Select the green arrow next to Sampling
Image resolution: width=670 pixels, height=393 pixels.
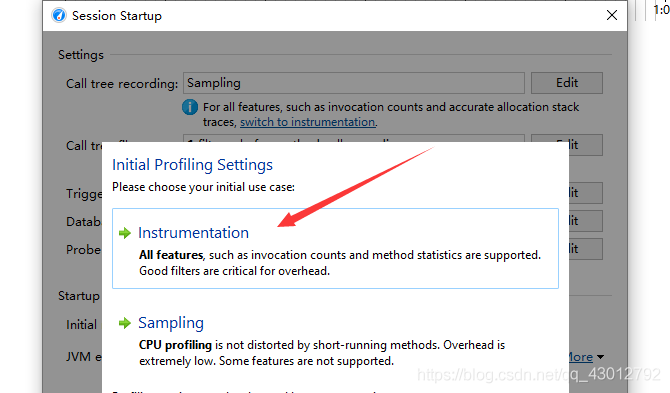125,323
